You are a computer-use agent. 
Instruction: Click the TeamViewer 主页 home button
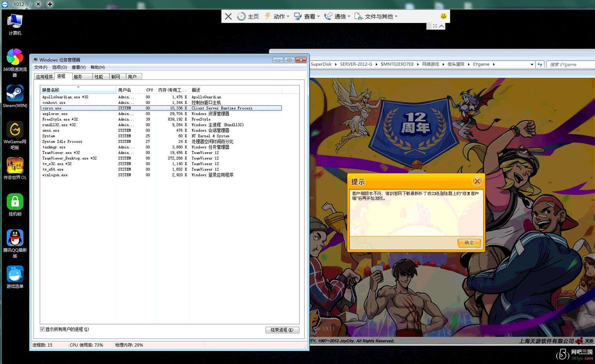pos(248,16)
